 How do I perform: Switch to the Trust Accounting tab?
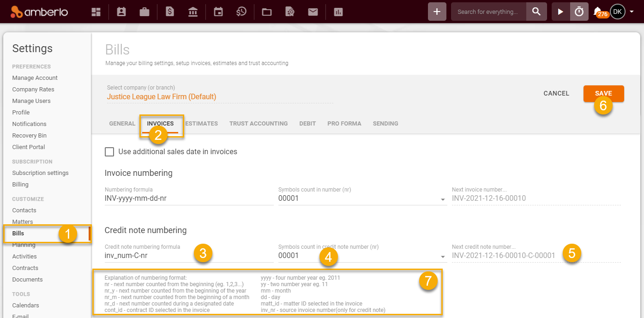pos(259,123)
